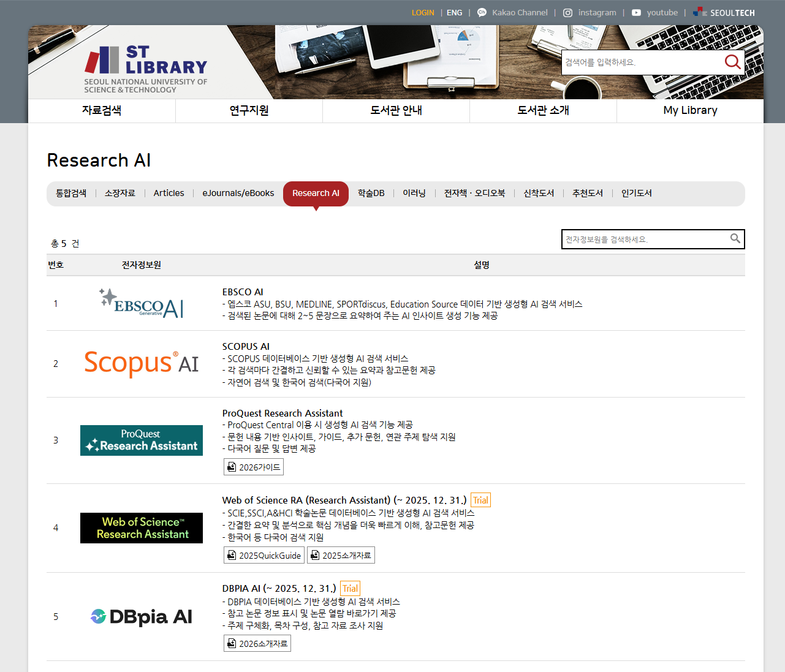Click the ST Library logo

(146, 69)
